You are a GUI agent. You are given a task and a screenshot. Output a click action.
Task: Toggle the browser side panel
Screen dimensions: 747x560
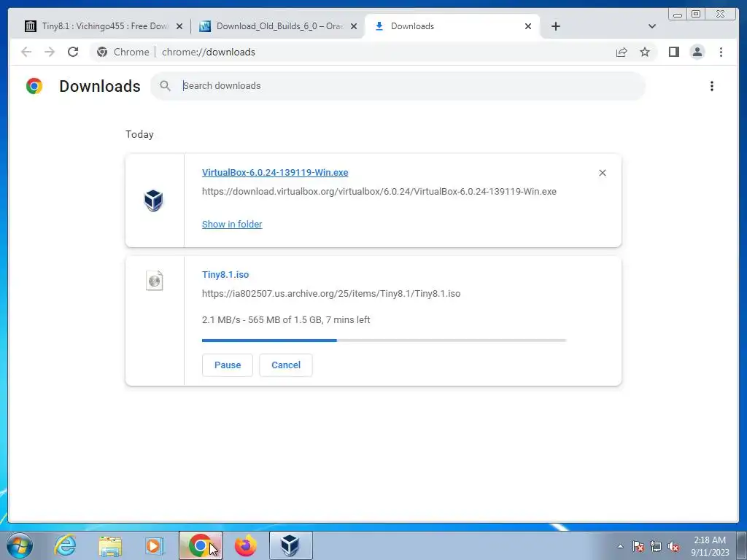tap(673, 52)
